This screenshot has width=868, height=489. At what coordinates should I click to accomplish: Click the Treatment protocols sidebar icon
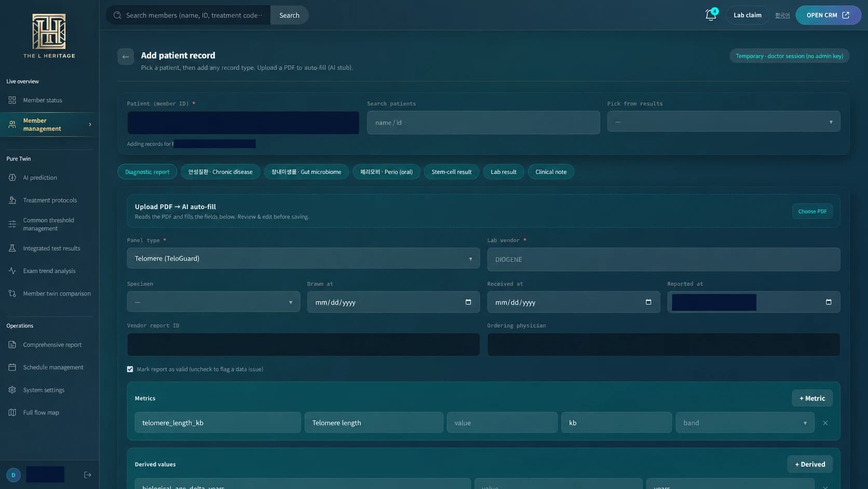[x=12, y=200]
